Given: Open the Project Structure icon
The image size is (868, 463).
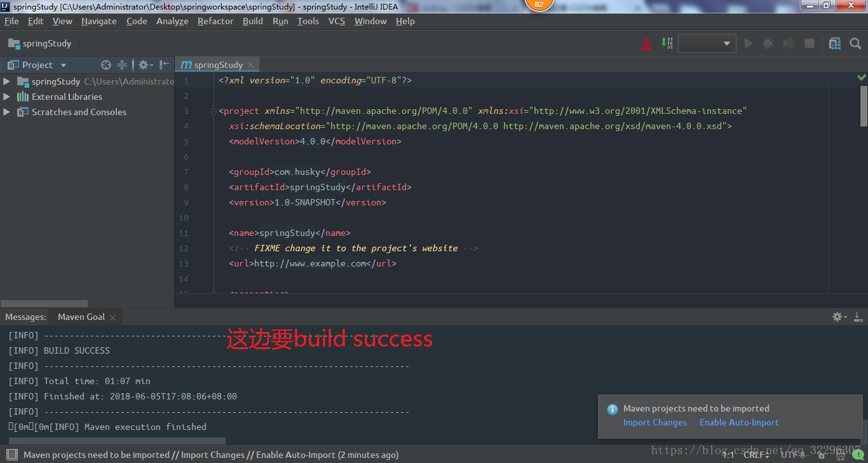Looking at the screenshot, I should click(x=835, y=43).
